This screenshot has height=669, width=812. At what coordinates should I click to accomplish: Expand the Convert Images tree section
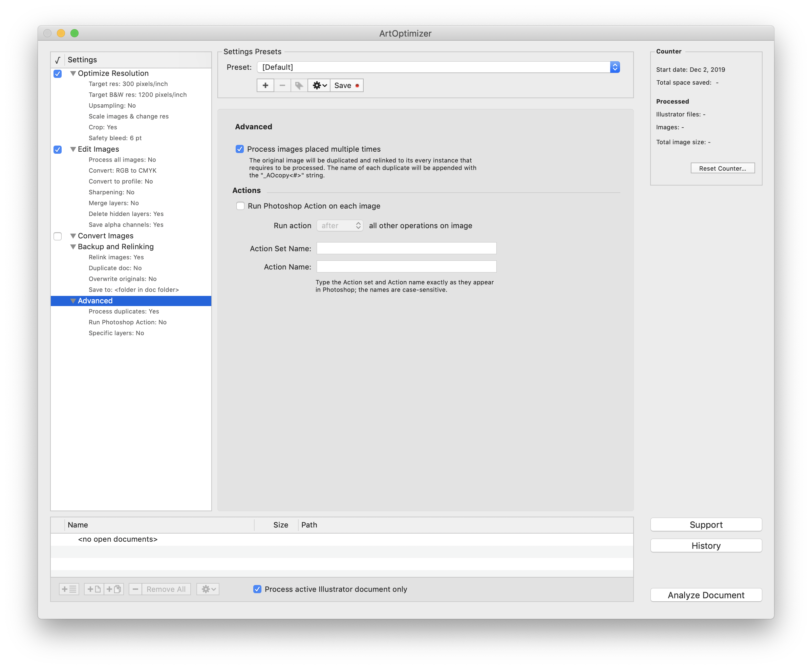(x=73, y=236)
